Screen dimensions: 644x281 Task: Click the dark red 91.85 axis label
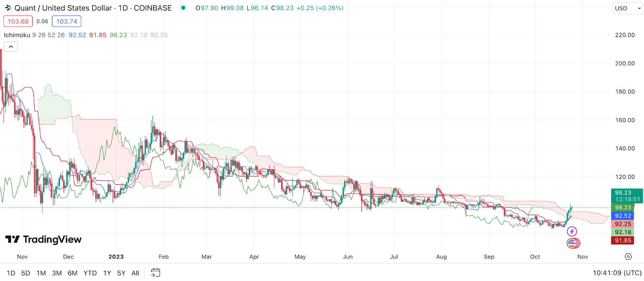tap(622, 240)
